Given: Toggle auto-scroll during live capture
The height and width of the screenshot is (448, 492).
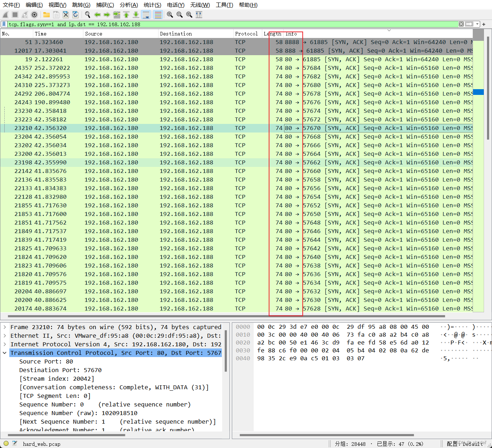Looking at the screenshot, I should (146, 15).
